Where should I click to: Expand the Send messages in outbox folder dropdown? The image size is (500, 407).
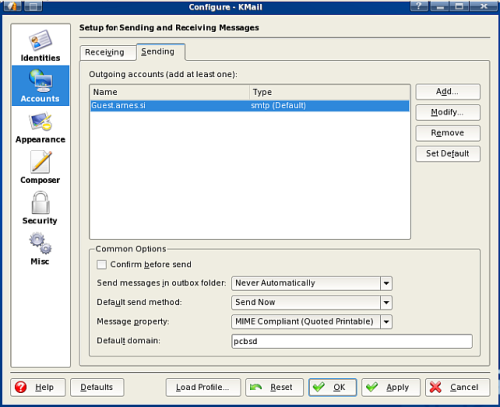[x=386, y=283]
